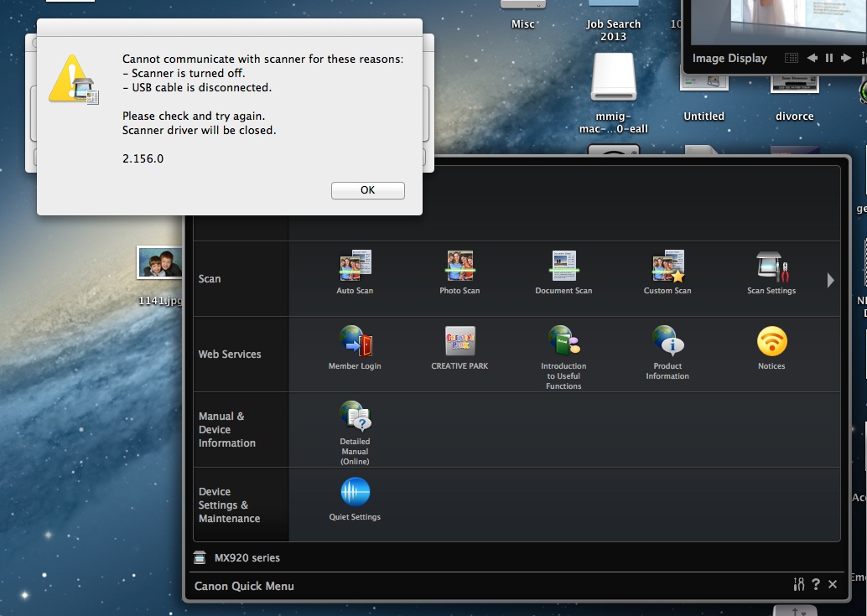Open Quick Menu preferences tools icon
This screenshot has width=867, height=616.
(x=798, y=585)
